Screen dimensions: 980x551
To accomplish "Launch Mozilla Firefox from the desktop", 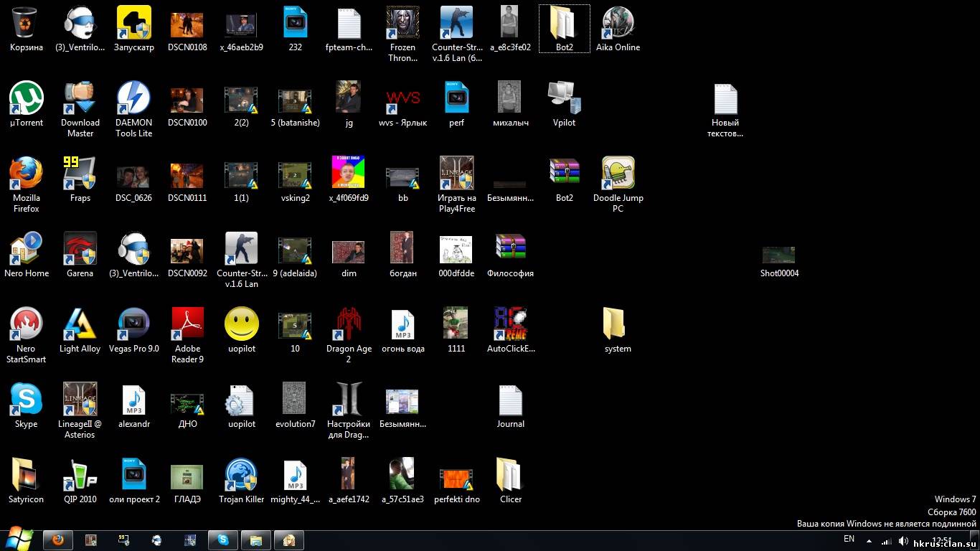I will (x=27, y=174).
